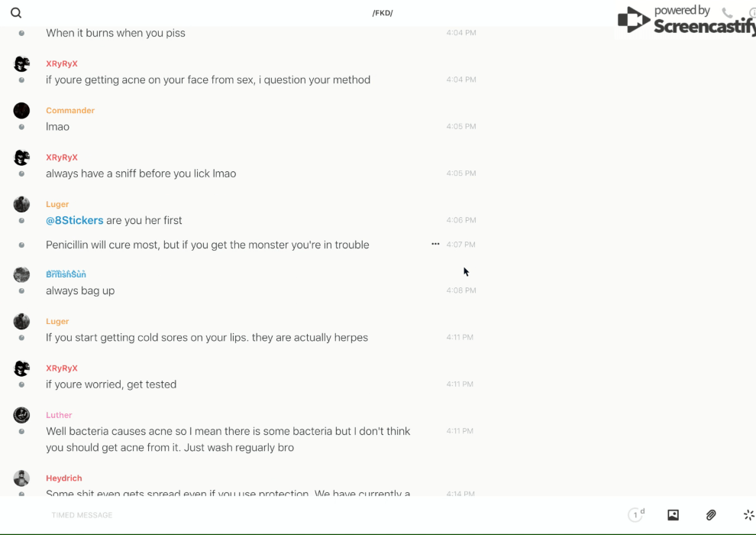Click Commander's profile avatar
Image resolution: width=756 pixels, height=535 pixels.
[21, 111]
